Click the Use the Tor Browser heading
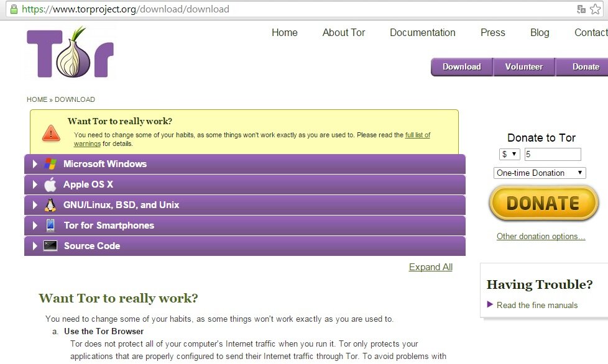The image size is (608, 364). tap(104, 332)
